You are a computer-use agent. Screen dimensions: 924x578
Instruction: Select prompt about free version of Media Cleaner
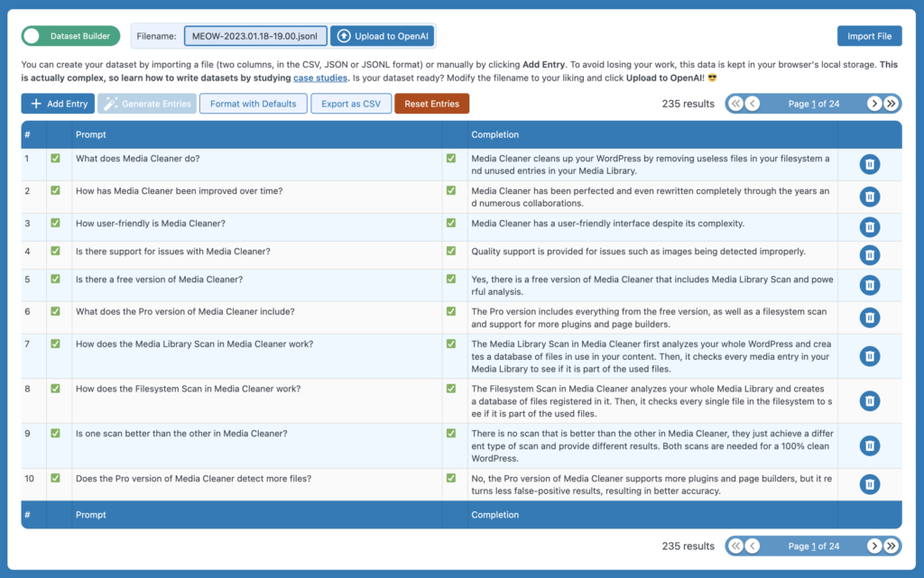(159, 280)
